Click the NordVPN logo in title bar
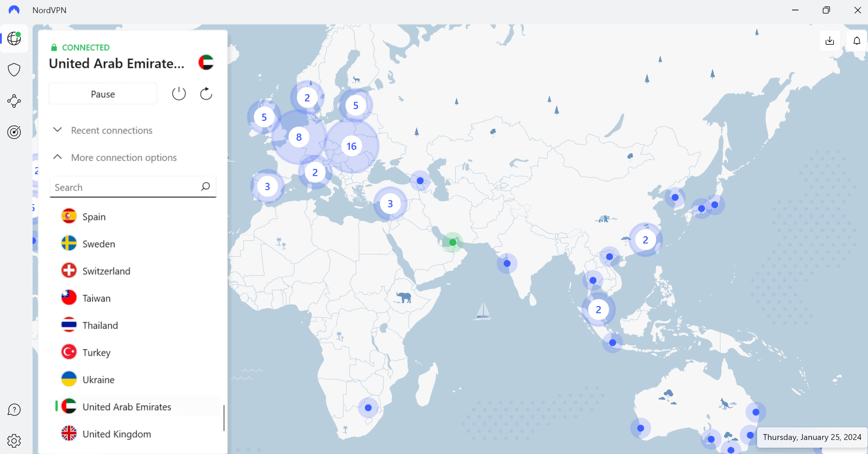868x454 pixels. pyautogui.click(x=14, y=10)
